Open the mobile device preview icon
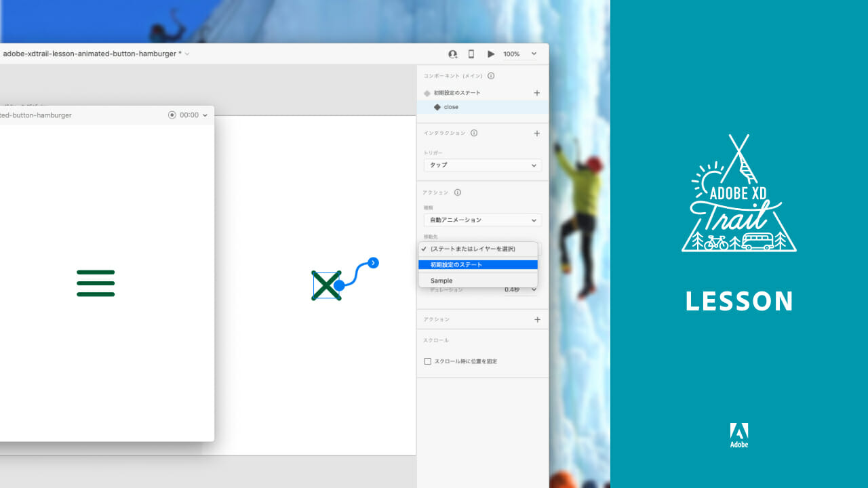 (471, 54)
